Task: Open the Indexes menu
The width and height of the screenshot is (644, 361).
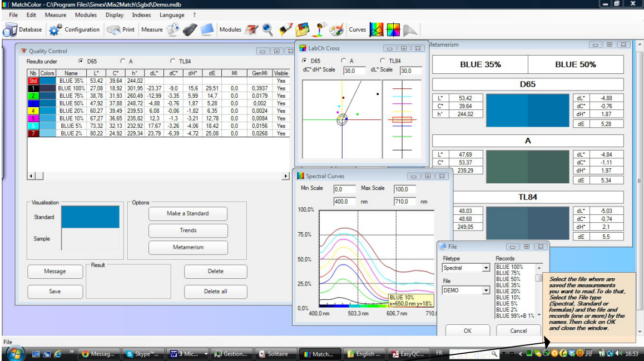Action: 141,15
